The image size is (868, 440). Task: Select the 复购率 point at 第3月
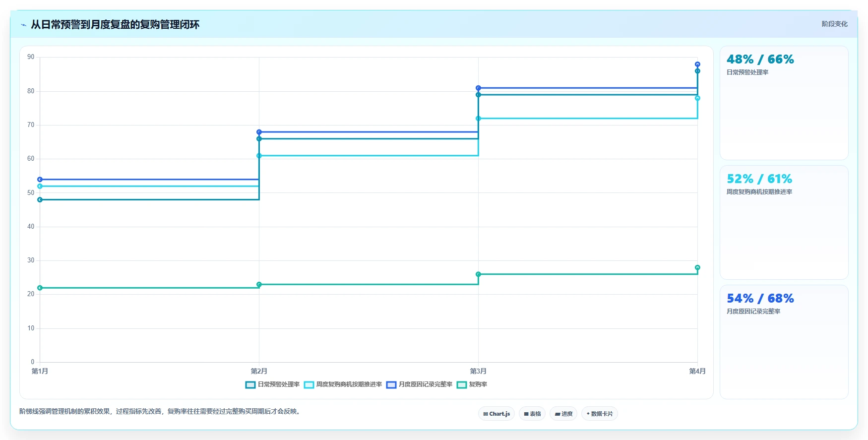[478, 274]
